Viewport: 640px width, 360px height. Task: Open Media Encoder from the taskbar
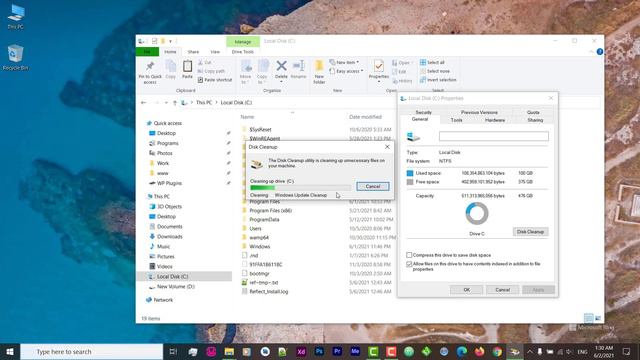355,351
